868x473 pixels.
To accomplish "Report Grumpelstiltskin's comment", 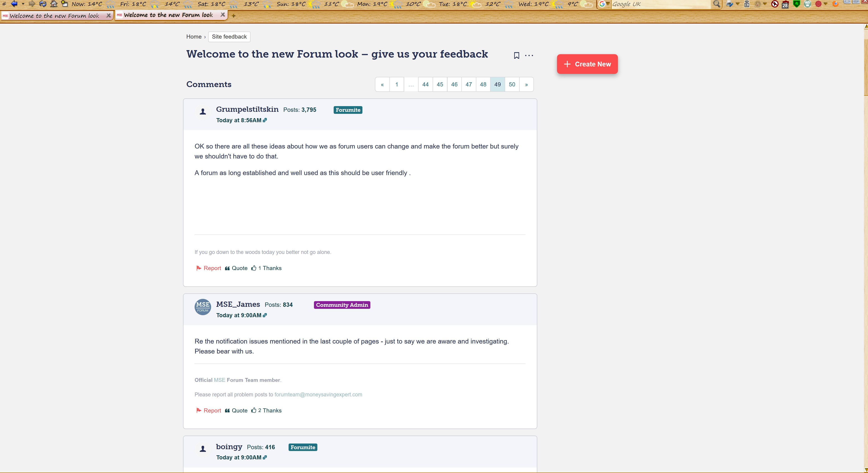I will point(209,268).
